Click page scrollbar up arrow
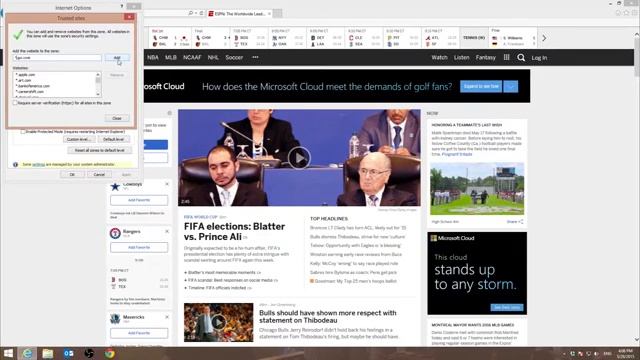Screen dimensions: 640x360 point(637,34)
